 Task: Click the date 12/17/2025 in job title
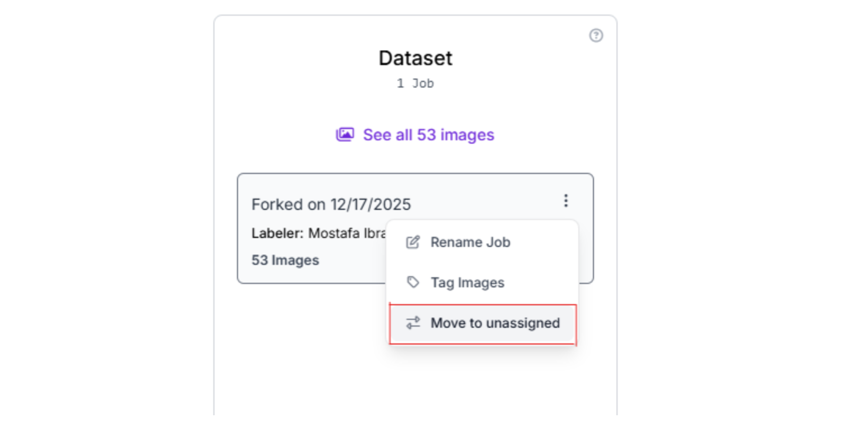[x=370, y=204]
